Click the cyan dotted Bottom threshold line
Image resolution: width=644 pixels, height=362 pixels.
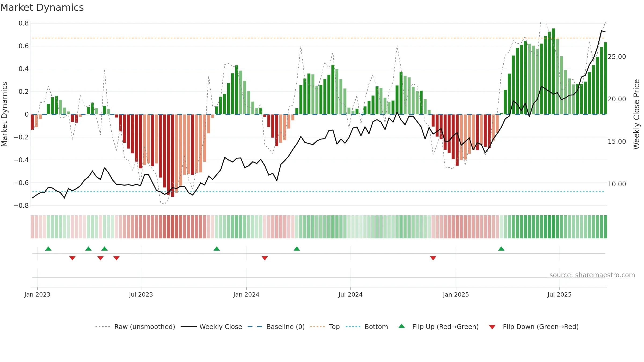[318, 192]
